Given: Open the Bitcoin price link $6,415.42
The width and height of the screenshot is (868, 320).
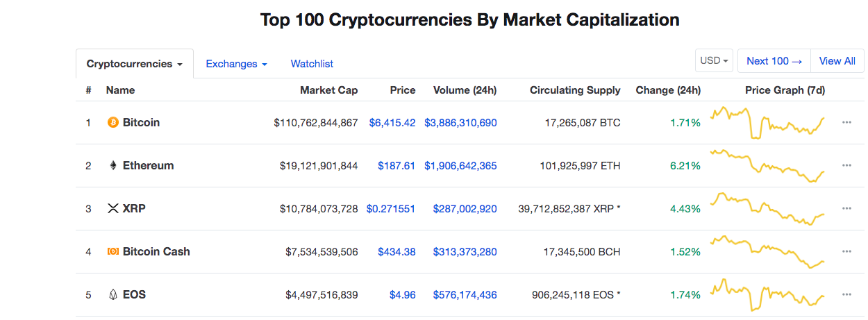Looking at the screenshot, I should (x=392, y=123).
